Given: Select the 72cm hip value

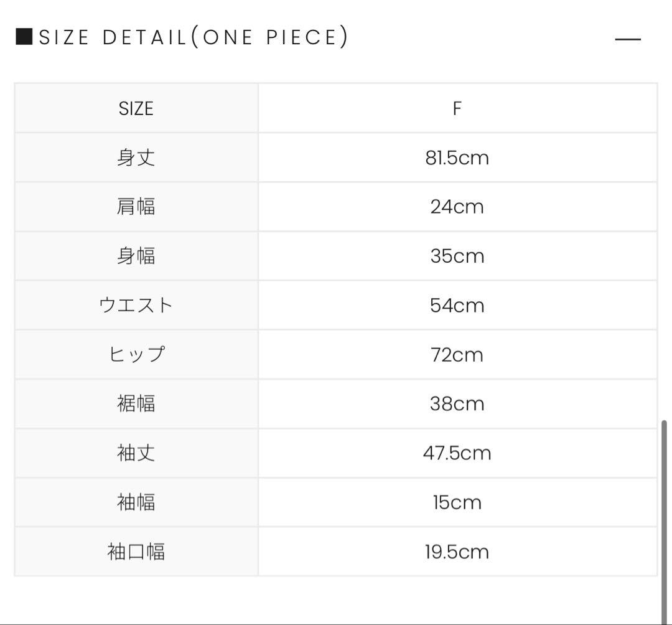Looking at the screenshot, I should click(x=457, y=354).
